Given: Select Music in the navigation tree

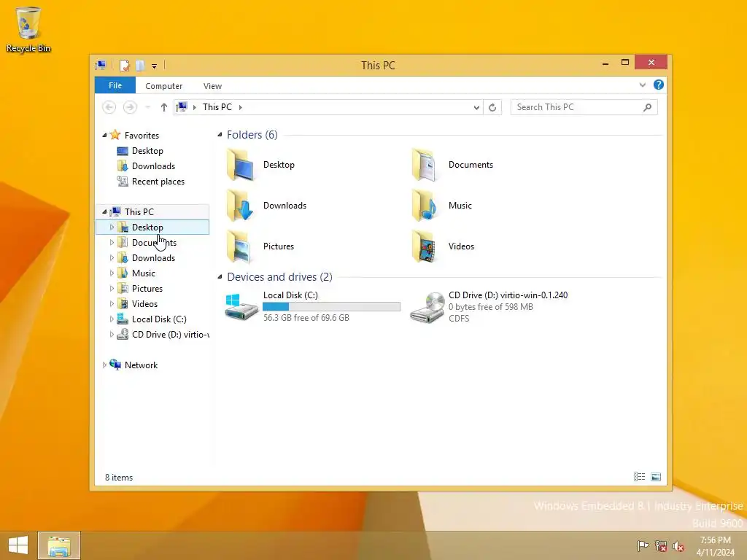Looking at the screenshot, I should point(144,273).
